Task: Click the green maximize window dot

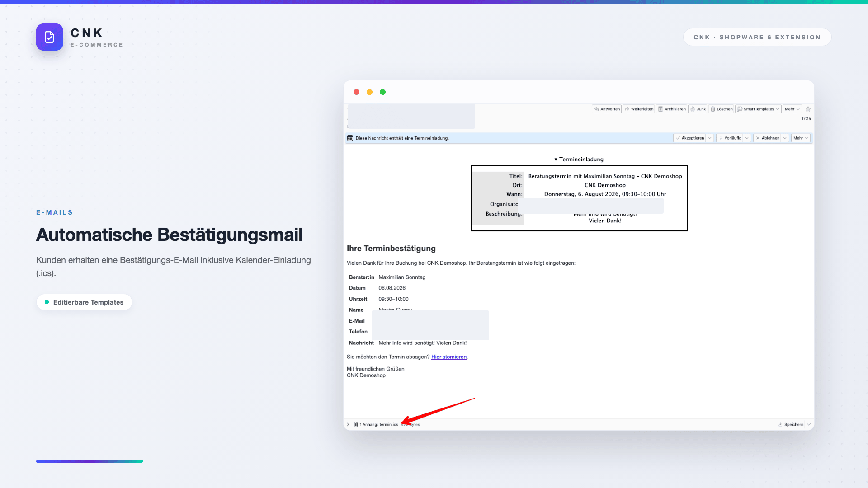Action: (x=382, y=92)
